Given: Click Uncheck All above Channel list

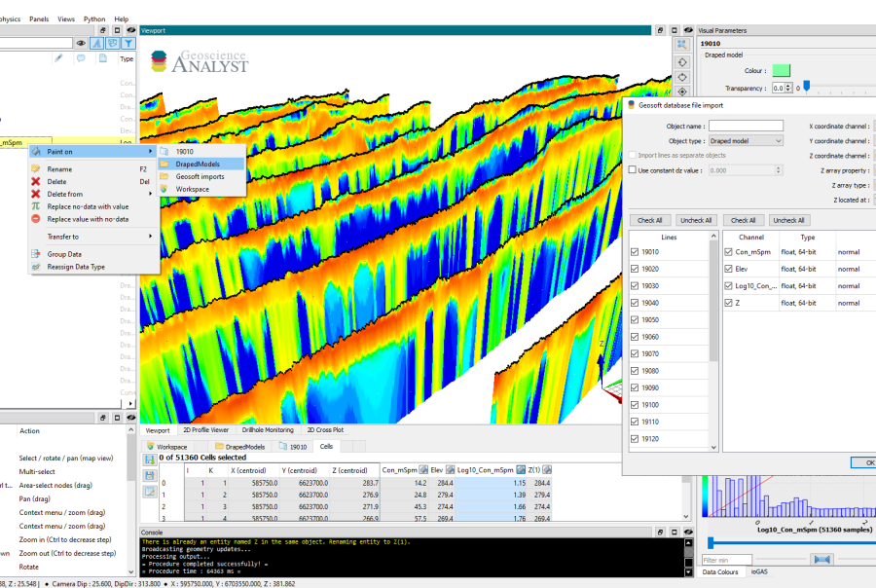Looking at the screenshot, I should (x=788, y=220).
